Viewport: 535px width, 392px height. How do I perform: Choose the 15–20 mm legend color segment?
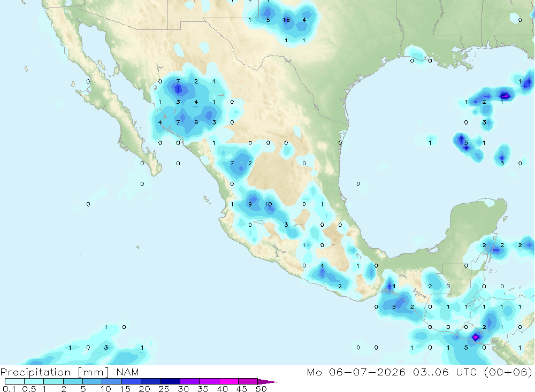pyautogui.click(x=131, y=381)
